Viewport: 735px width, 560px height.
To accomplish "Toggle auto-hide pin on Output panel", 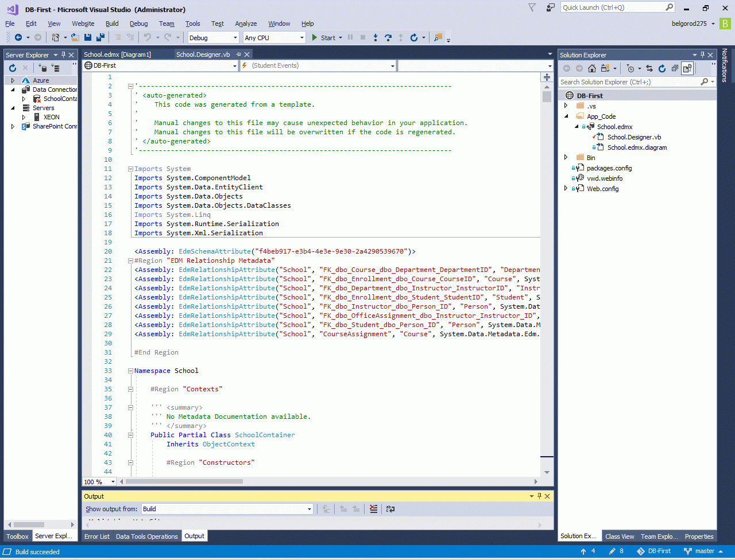I will [539, 496].
